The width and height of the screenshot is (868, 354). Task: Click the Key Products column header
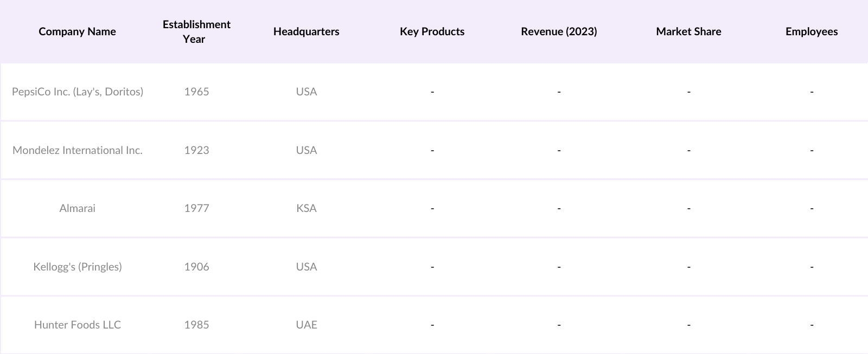point(432,31)
